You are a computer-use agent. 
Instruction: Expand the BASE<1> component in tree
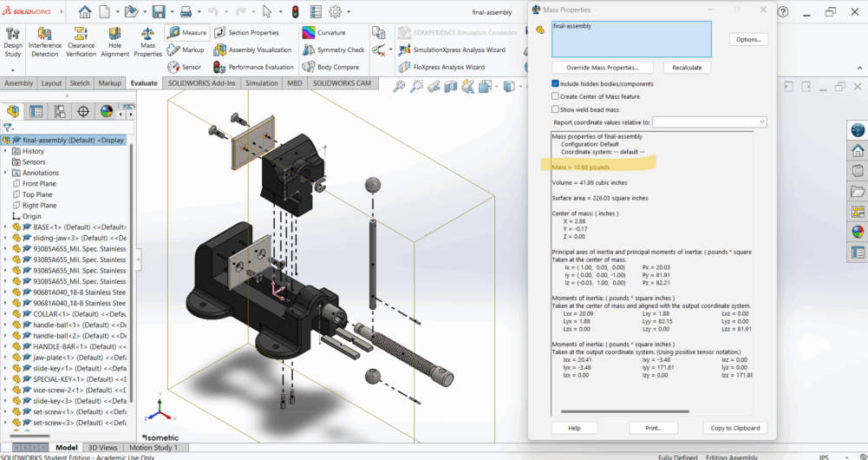[x=6, y=227]
